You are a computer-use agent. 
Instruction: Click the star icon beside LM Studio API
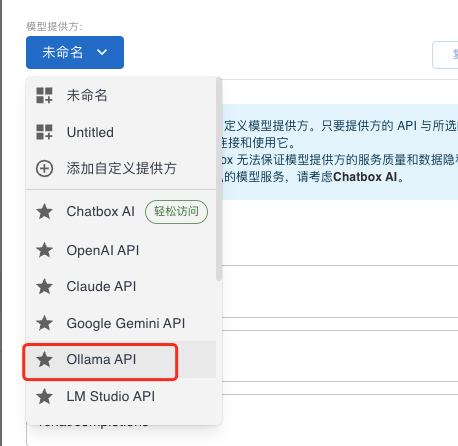(44, 396)
